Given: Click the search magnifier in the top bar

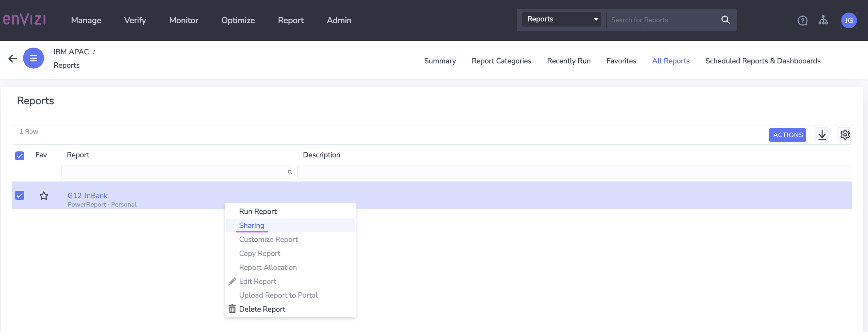Looking at the screenshot, I should 725,20.
